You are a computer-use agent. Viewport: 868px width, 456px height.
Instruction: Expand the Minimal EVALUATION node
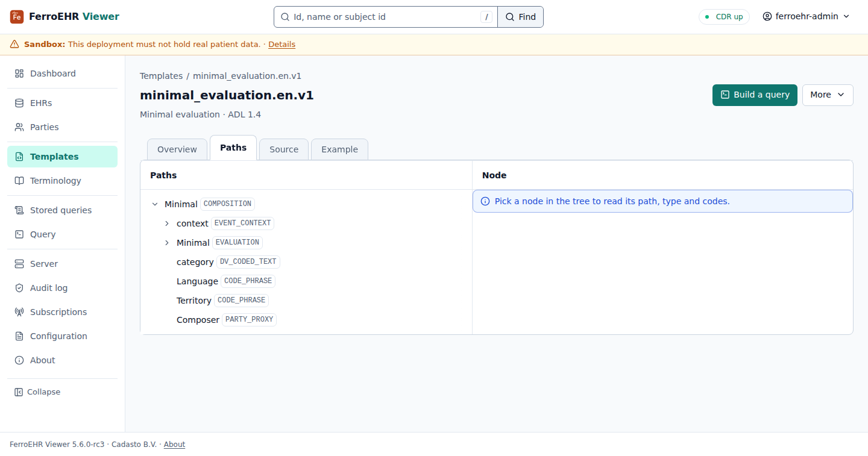(x=167, y=243)
